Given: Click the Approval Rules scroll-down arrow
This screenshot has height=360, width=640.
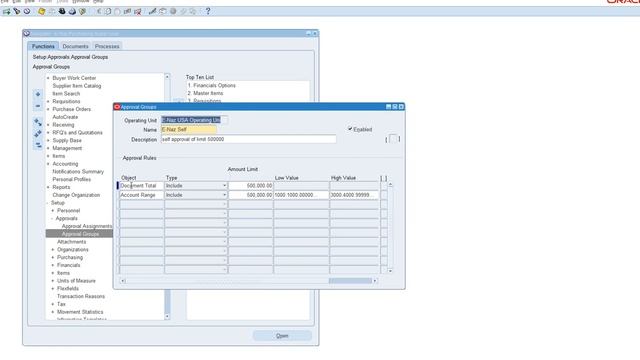Looking at the screenshot, I should 390,271.
